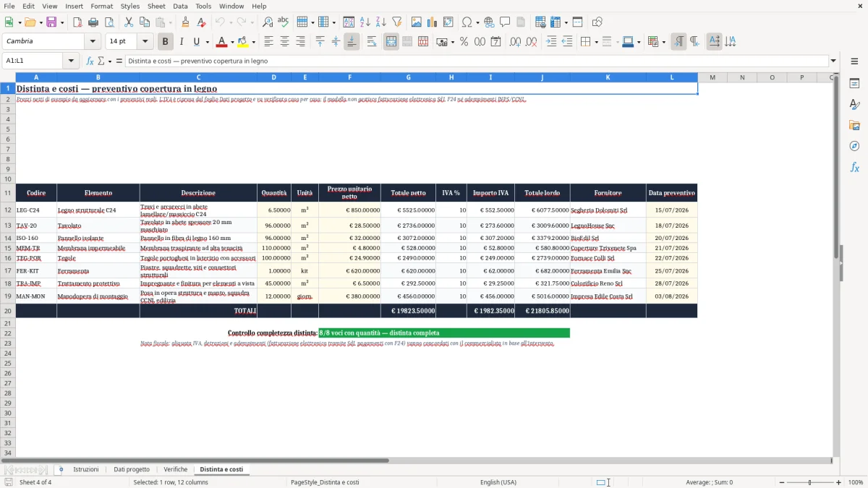Format cell as percent
Image resolution: width=868 pixels, height=488 pixels.
point(464,42)
